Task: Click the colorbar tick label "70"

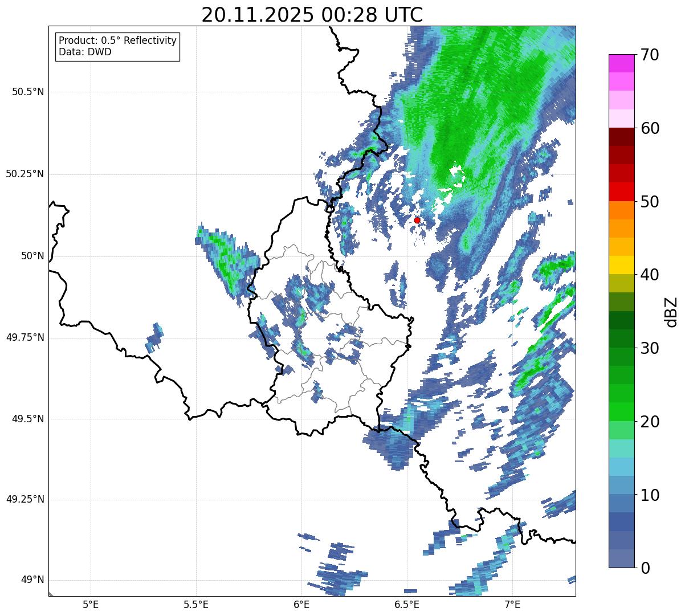Action: point(650,55)
